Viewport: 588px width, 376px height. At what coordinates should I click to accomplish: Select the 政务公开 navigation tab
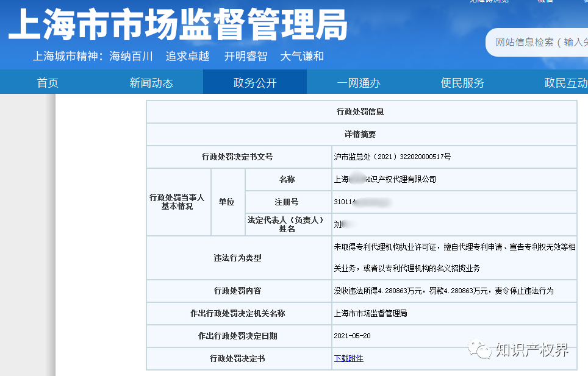click(x=255, y=83)
